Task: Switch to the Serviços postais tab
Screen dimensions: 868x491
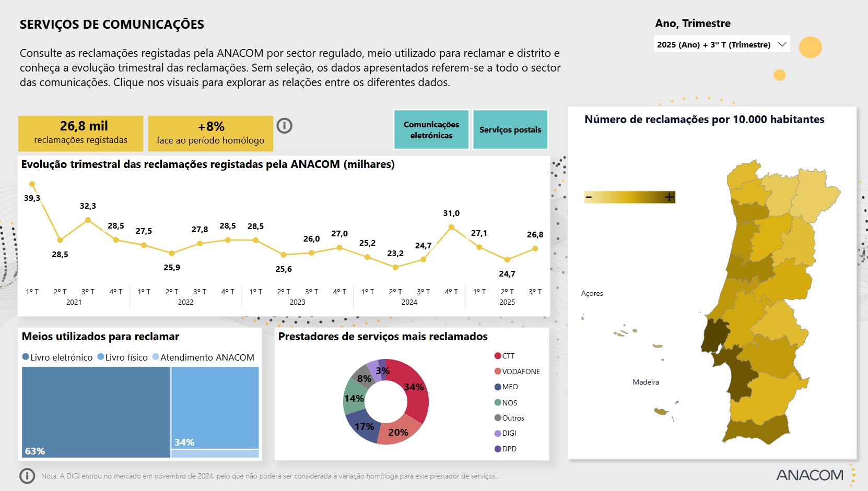Action: (x=510, y=130)
